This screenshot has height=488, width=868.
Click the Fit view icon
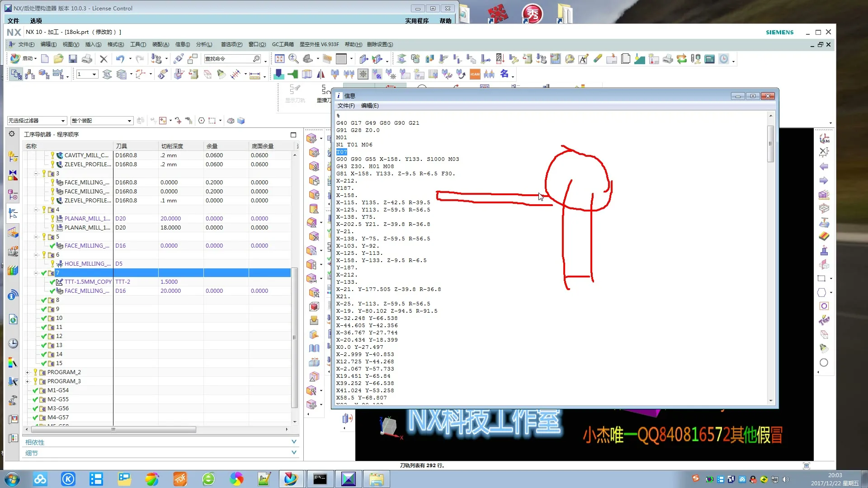(x=279, y=59)
